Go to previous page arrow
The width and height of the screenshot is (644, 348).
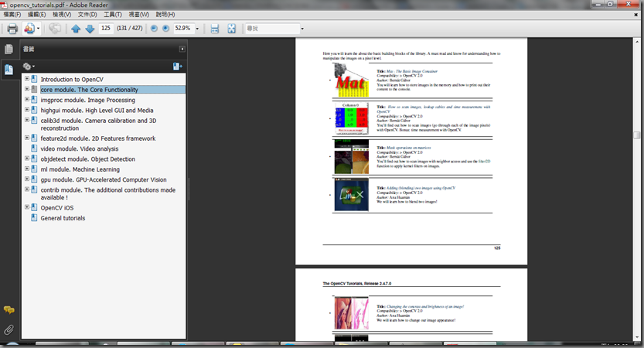(x=76, y=29)
